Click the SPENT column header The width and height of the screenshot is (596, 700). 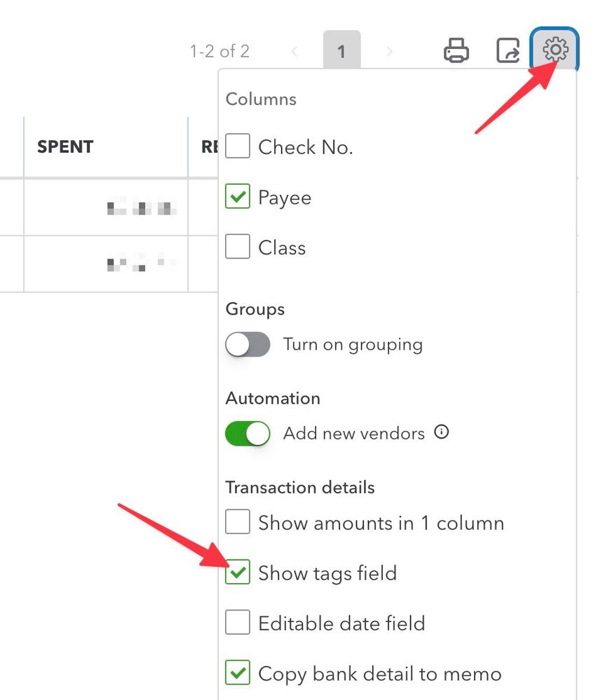[65, 147]
